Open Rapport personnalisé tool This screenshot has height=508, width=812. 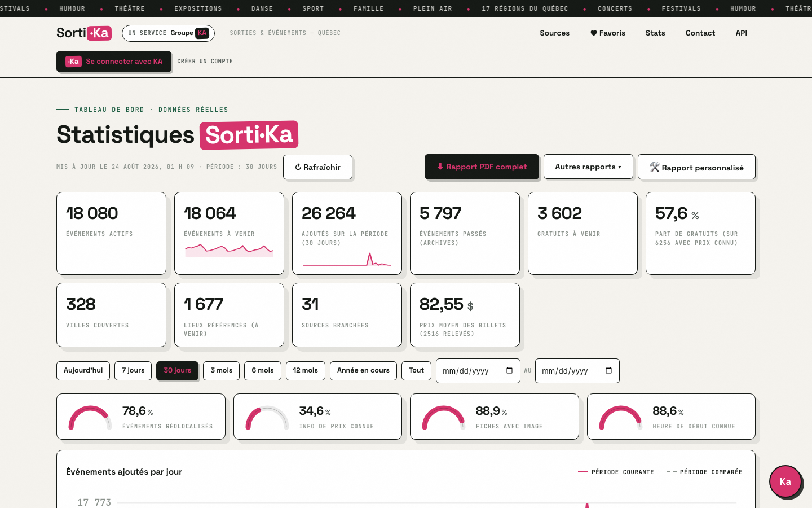pyautogui.click(x=696, y=167)
